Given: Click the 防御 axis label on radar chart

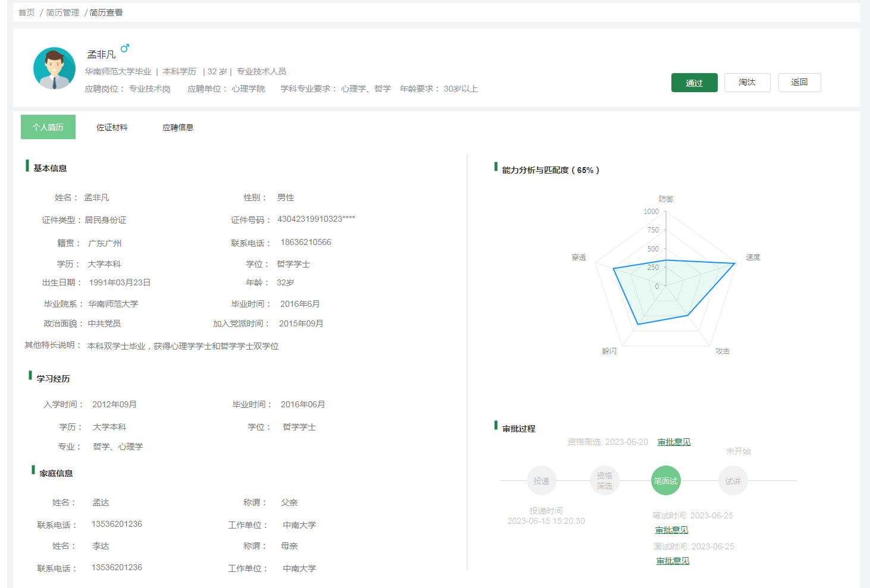Looking at the screenshot, I should click(666, 199).
